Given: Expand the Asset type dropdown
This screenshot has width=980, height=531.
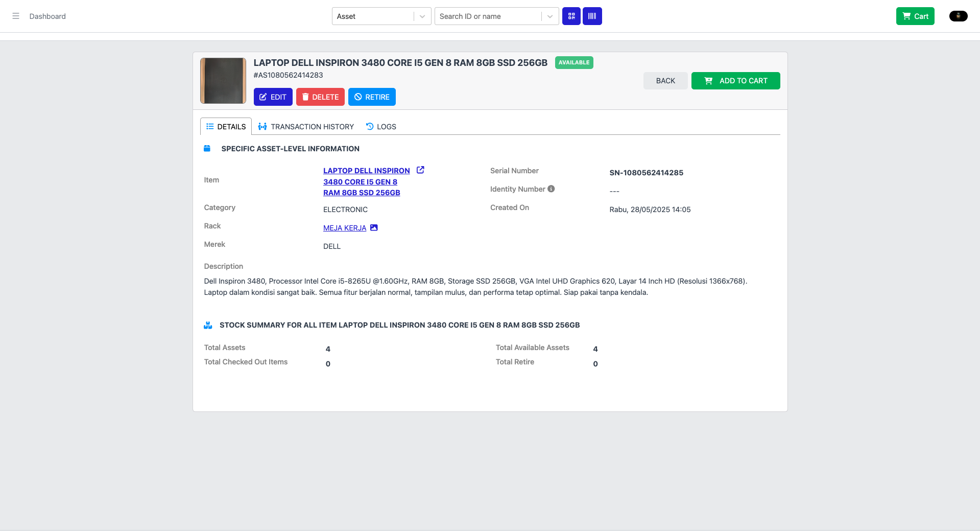Looking at the screenshot, I should tap(422, 16).
